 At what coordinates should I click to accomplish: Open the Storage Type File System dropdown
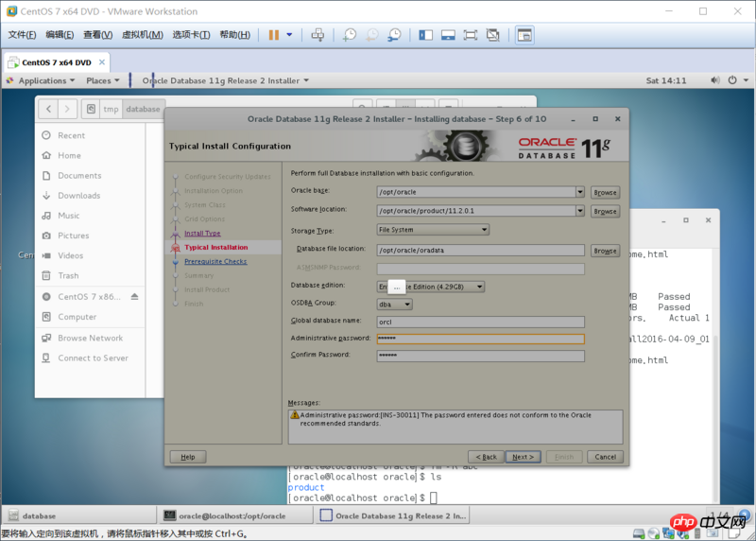(x=433, y=230)
